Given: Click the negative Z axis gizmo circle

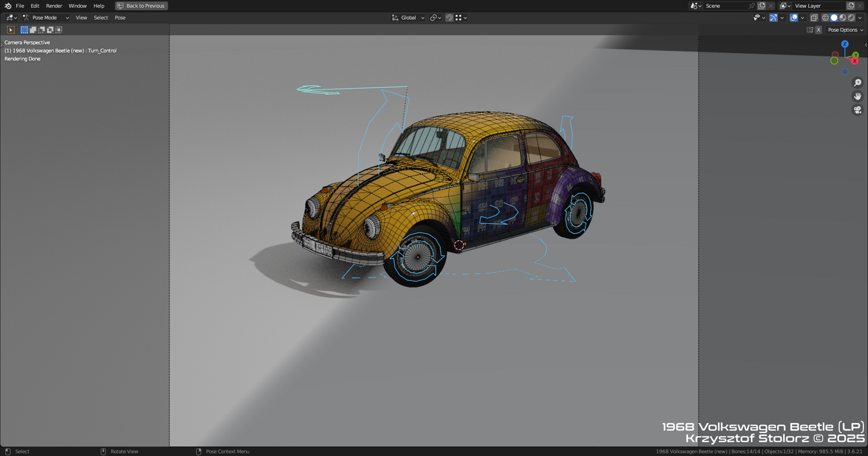Looking at the screenshot, I should [x=845, y=72].
